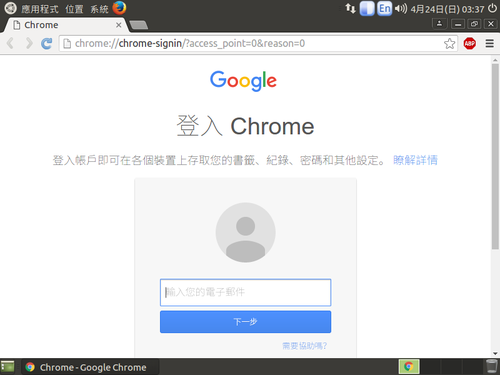Click the address bar URL field

[x=258, y=43]
